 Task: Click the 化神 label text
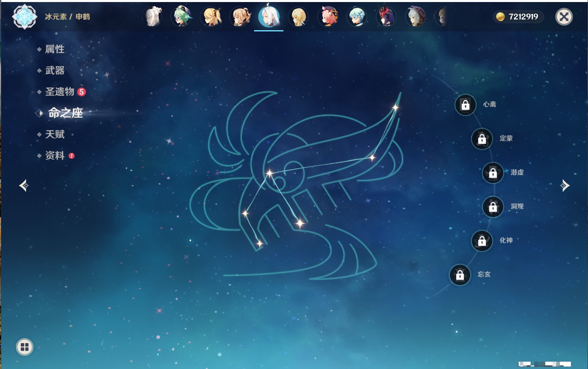tap(506, 241)
